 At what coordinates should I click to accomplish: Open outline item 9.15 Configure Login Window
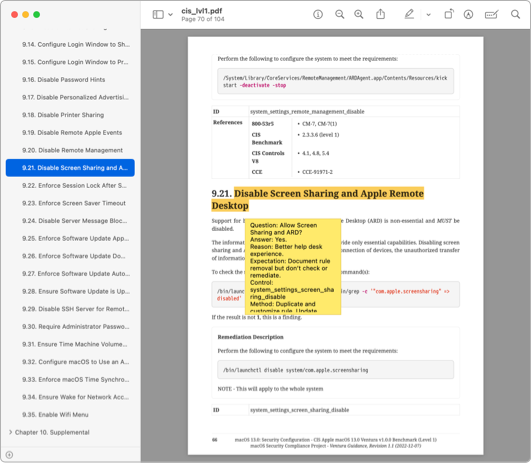(x=75, y=62)
